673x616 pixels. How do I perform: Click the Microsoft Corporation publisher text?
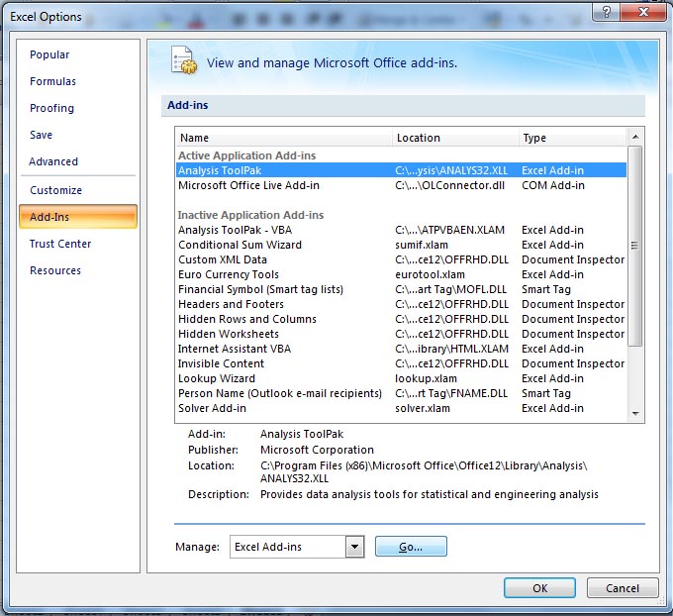317,450
